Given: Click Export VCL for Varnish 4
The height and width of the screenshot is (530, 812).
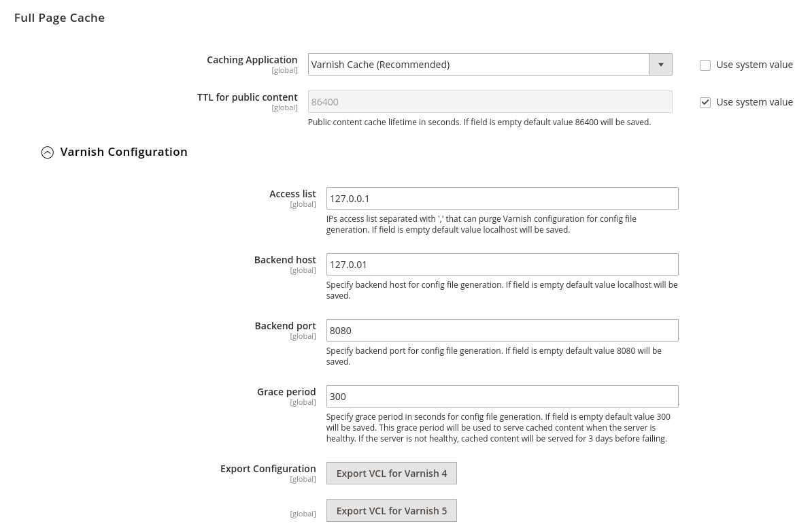Looking at the screenshot, I should (391, 473).
